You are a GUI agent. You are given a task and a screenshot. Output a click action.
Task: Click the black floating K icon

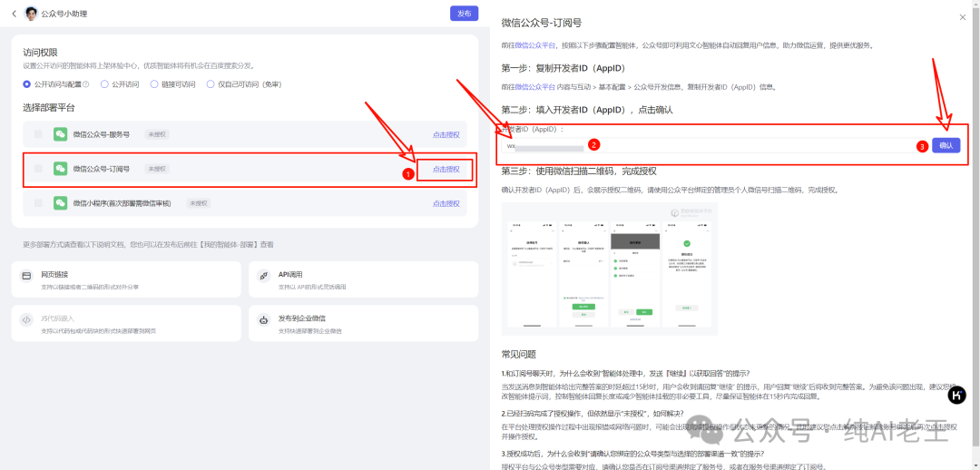click(x=957, y=395)
